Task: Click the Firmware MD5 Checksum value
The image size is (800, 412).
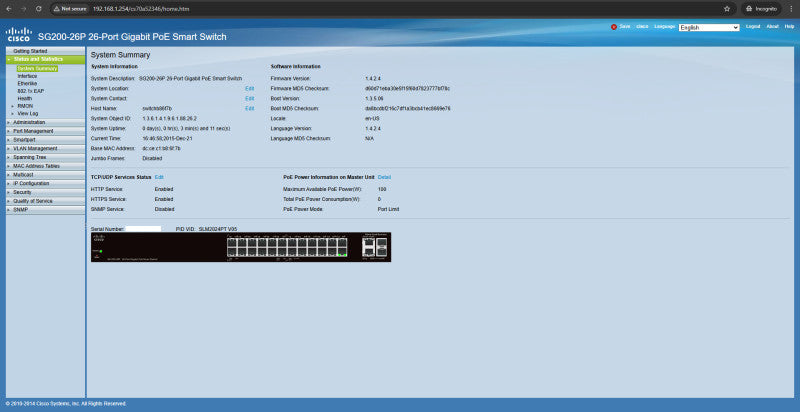Action: click(x=407, y=89)
